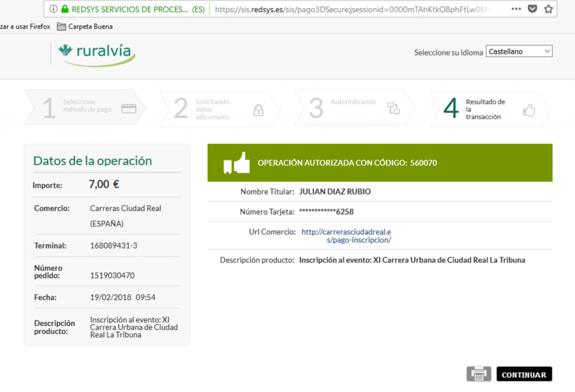Click the product description in the right panel

(x=412, y=260)
